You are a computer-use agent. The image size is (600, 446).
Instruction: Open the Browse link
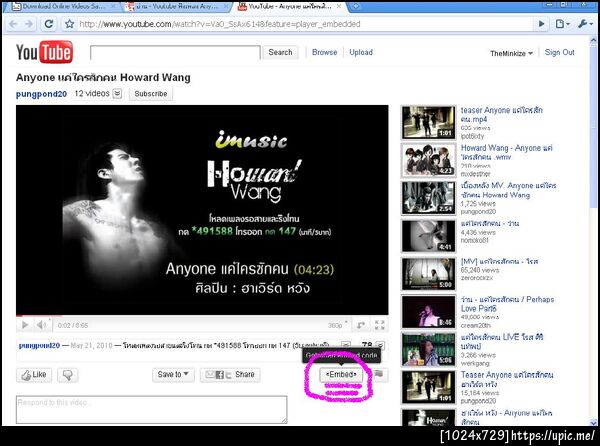tap(324, 52)
